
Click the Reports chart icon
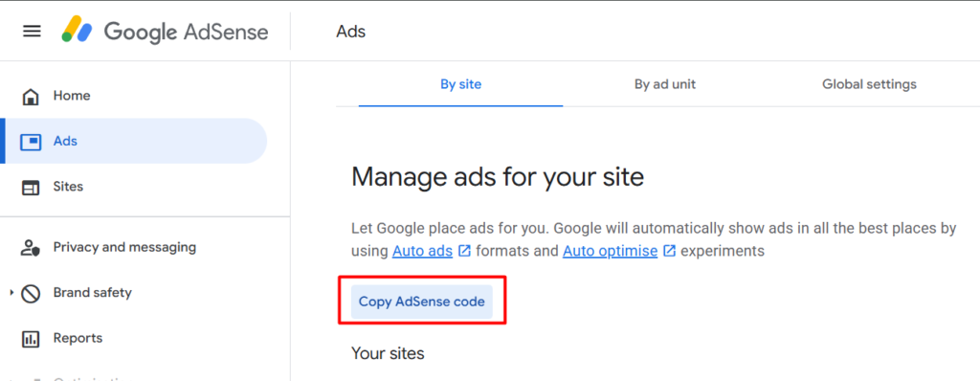pos(30,339)
